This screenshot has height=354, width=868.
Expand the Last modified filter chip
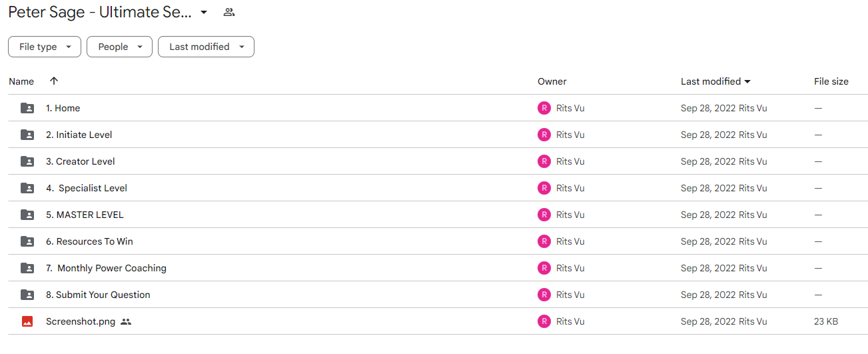[x=206, y=47]
